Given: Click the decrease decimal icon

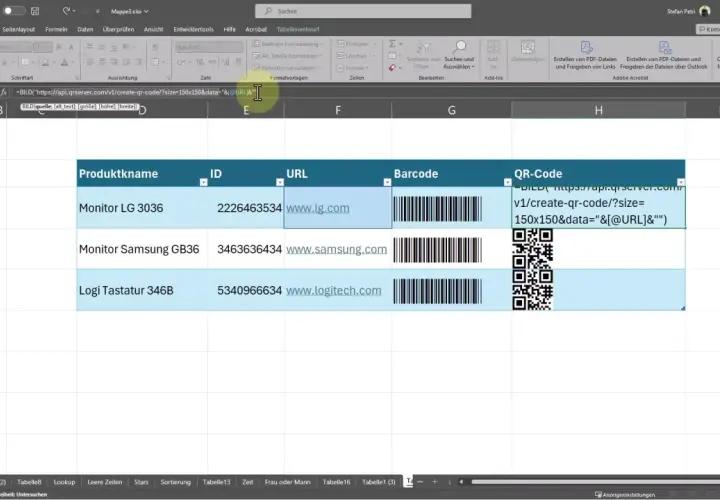Looking at the screenshot, I should [238, 62].
